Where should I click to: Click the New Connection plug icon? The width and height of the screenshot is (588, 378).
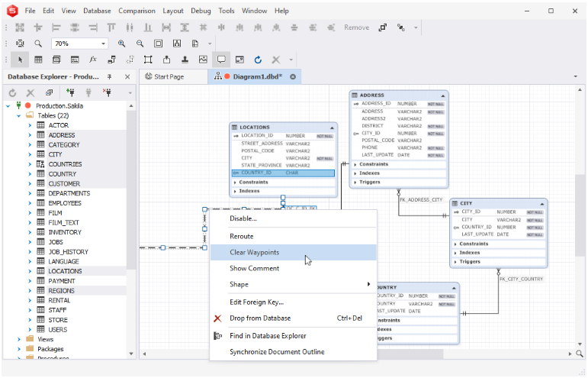click(x=72, y=92)
